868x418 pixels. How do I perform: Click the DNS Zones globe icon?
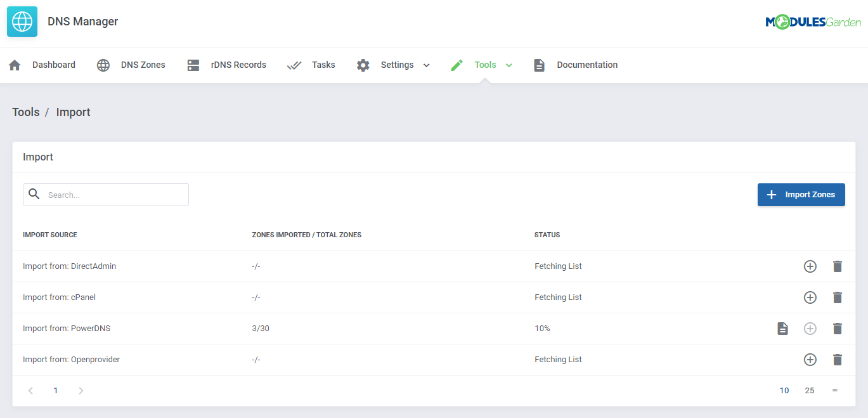pyautogui.click(x=103, y=64)
